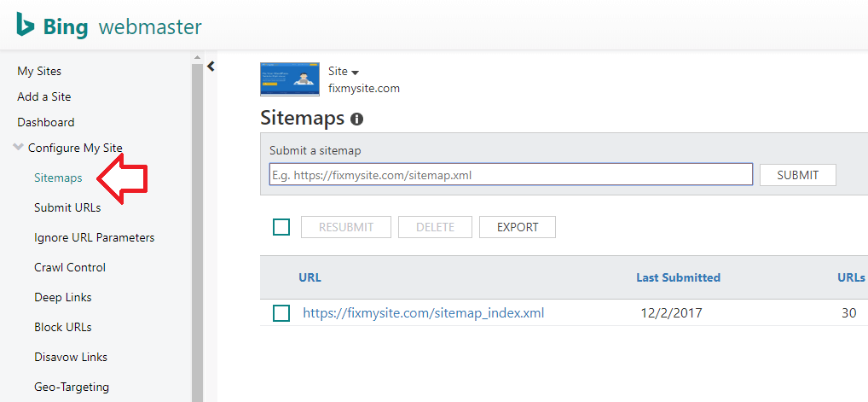Expand the Site dropdown arrow
This screenshot has width=868, height=402.
tap(356, 73)
